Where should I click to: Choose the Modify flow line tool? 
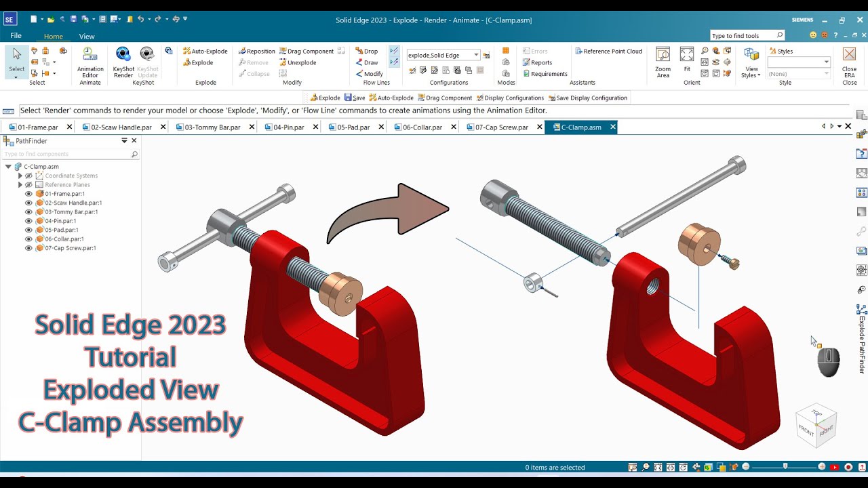pyautogui.click(x=370, y=74)
